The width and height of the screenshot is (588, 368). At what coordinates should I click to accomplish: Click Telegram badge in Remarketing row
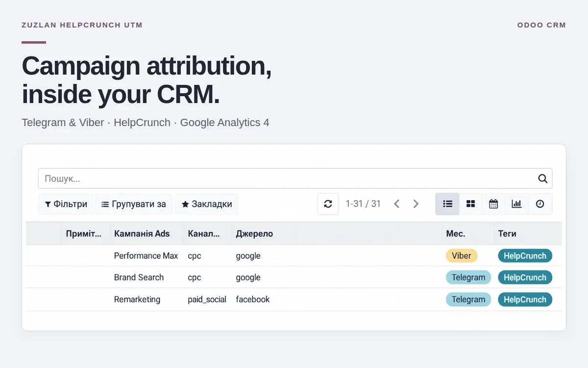pyautogui.click(x=468, y=299)
